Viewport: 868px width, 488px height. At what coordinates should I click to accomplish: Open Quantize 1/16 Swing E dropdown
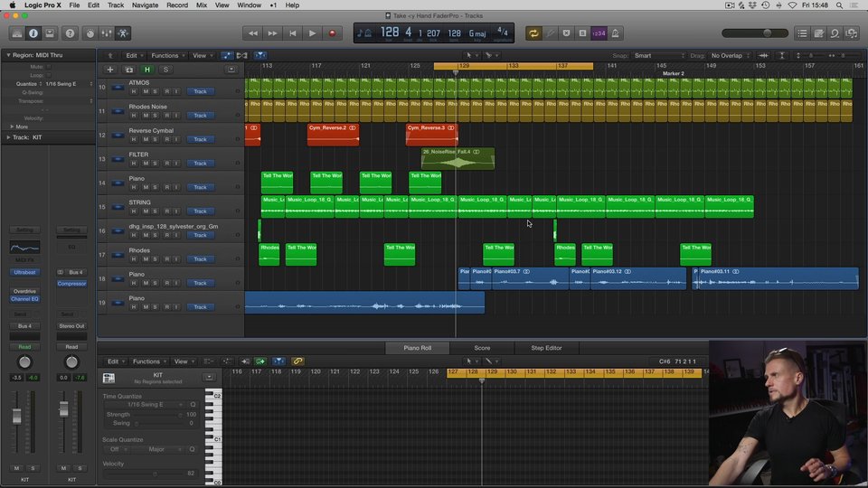click(x=69, y=83)
